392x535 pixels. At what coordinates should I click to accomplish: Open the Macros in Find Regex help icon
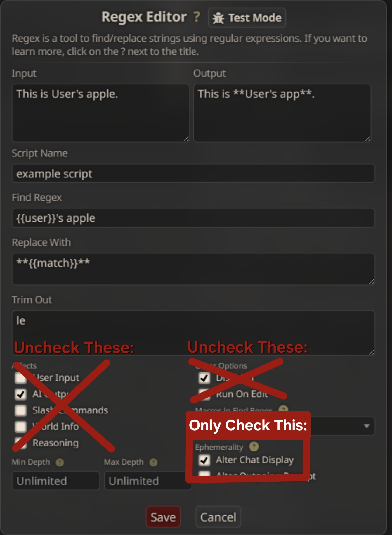tap(283, 409)
